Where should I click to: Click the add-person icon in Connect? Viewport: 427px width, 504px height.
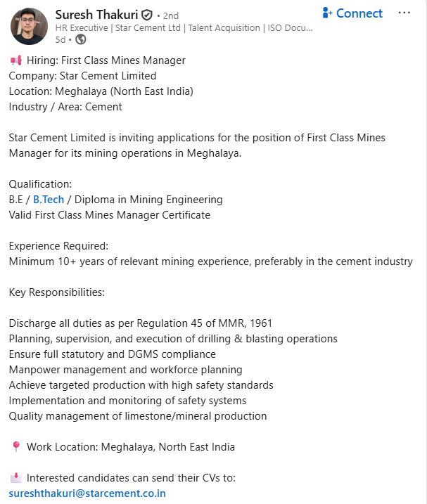(327, 13)
